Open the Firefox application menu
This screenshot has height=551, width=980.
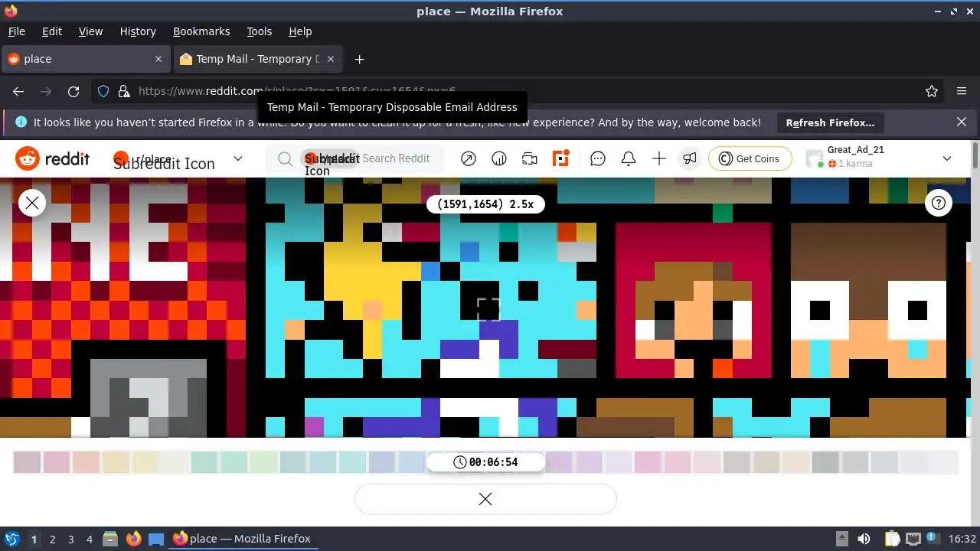pos(962,91)
